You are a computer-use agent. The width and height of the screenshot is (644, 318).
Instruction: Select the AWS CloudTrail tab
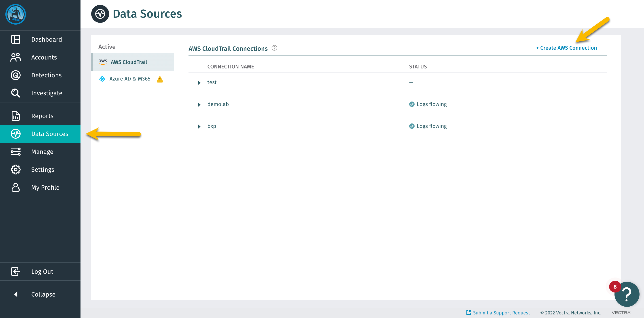click(x=129, y=62)
